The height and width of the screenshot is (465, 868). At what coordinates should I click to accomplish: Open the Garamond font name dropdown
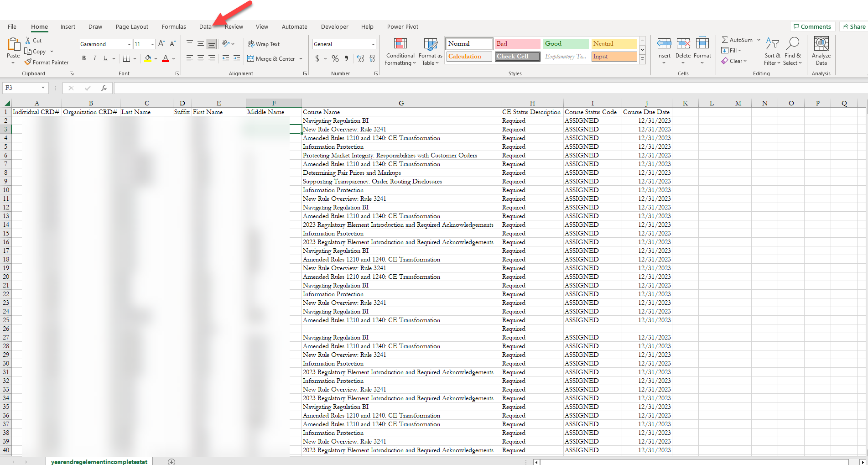pos(129,44)
